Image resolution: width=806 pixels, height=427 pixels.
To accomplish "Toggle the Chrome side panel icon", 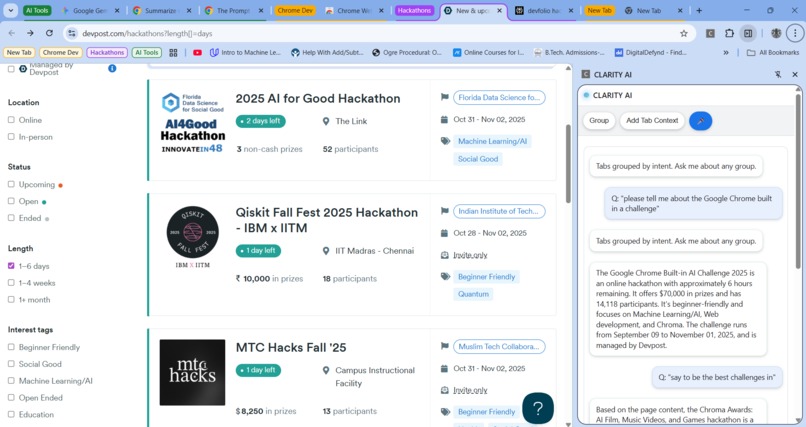I will [748, 33].
